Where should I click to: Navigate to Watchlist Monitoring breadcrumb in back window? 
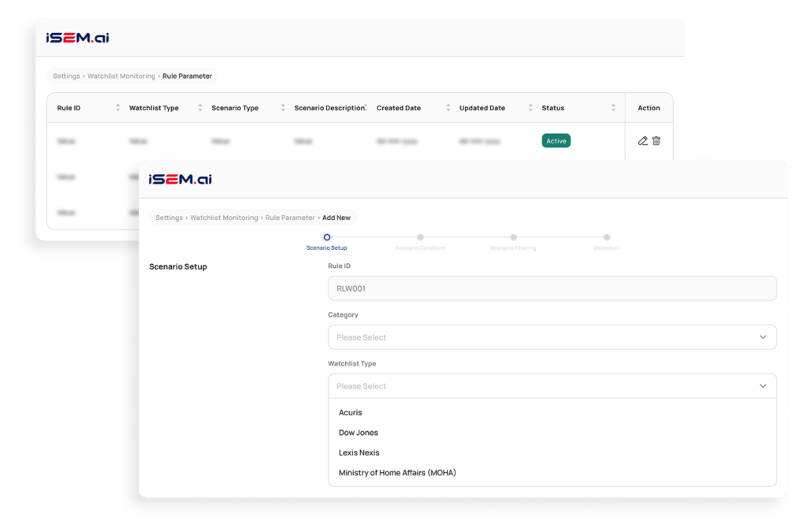point(121,76)
